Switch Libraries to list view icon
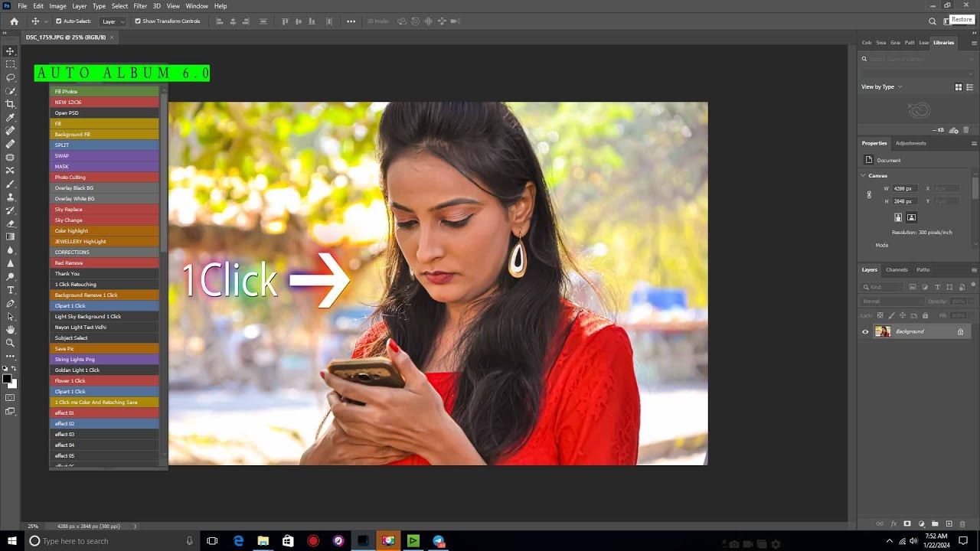This screenshot has height=551, width=980. (969, 87)
